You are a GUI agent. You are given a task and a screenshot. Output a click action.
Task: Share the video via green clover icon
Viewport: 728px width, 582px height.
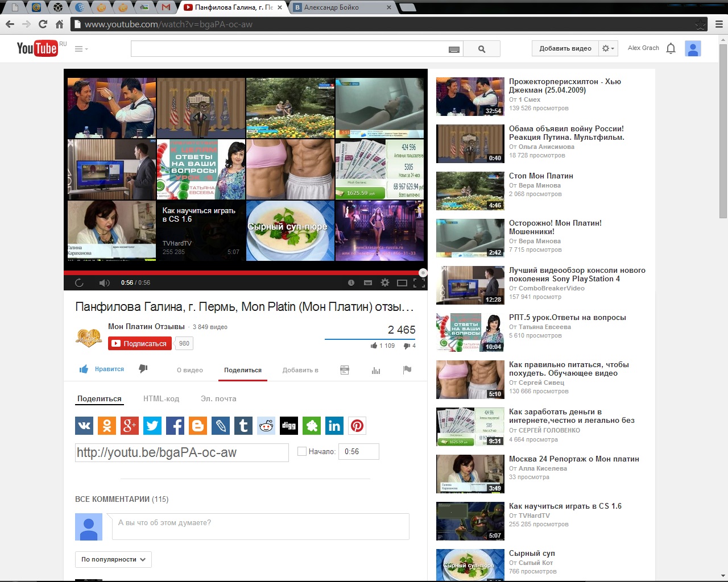(312, 425)
